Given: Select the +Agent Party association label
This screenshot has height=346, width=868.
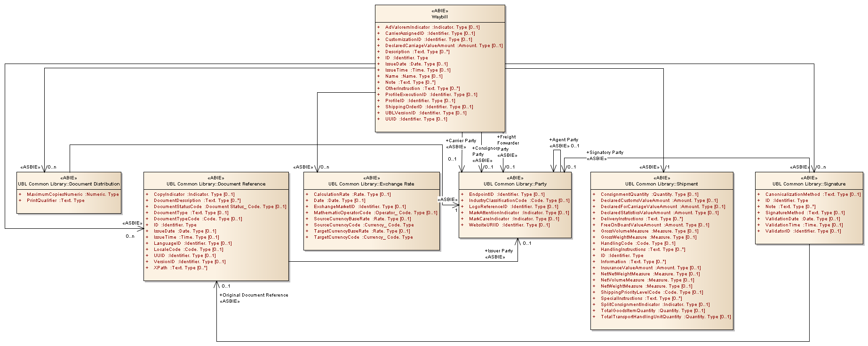Looking at the screenshot, I should 563,140.
